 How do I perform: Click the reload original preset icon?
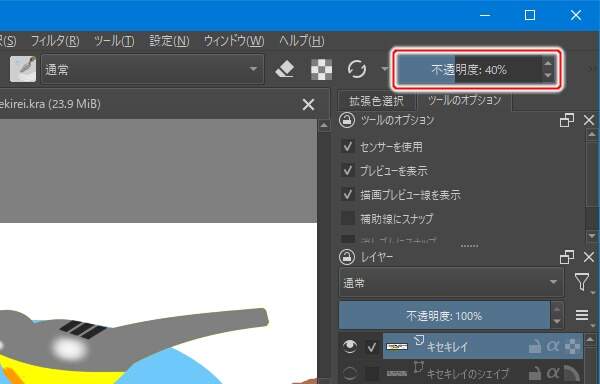(x=357, y=70)
